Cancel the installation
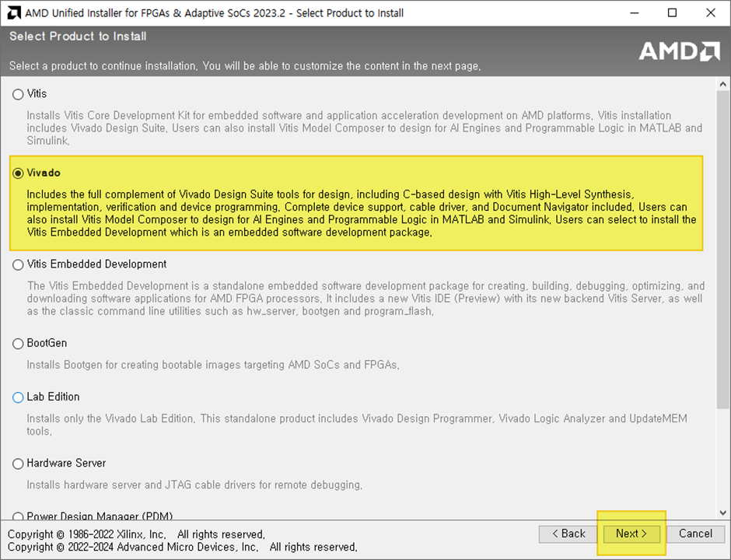The width and height of the screenshot is (731, 560). [695, 534]
